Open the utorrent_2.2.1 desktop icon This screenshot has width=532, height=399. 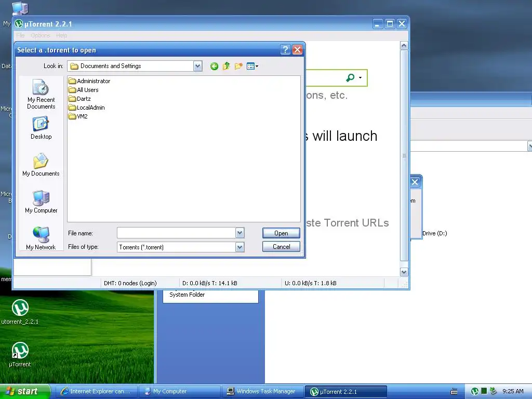coord(20,312)
